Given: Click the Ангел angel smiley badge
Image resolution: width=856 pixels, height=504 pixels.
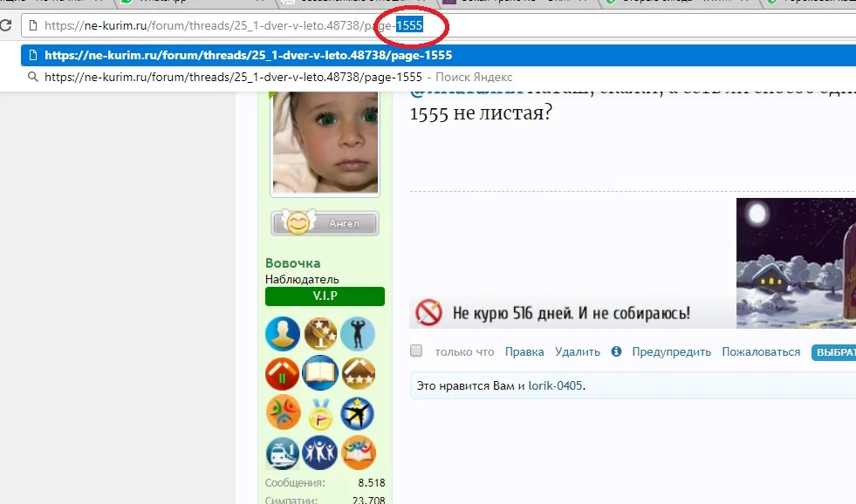Looking at the screenshot, I should click(324, 223).
